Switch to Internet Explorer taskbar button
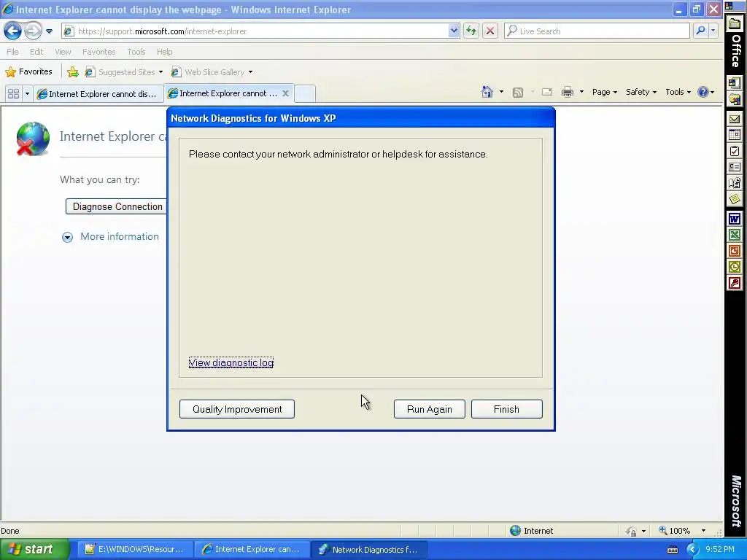The height and width of the screenshot is (560, 747). coord(252,550)
